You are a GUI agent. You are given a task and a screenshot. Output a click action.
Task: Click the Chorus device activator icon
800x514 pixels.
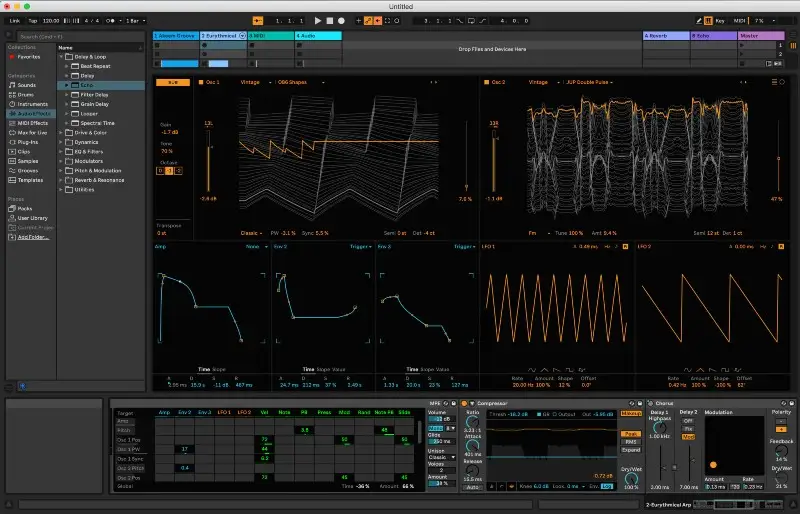[x=650, y=403]
